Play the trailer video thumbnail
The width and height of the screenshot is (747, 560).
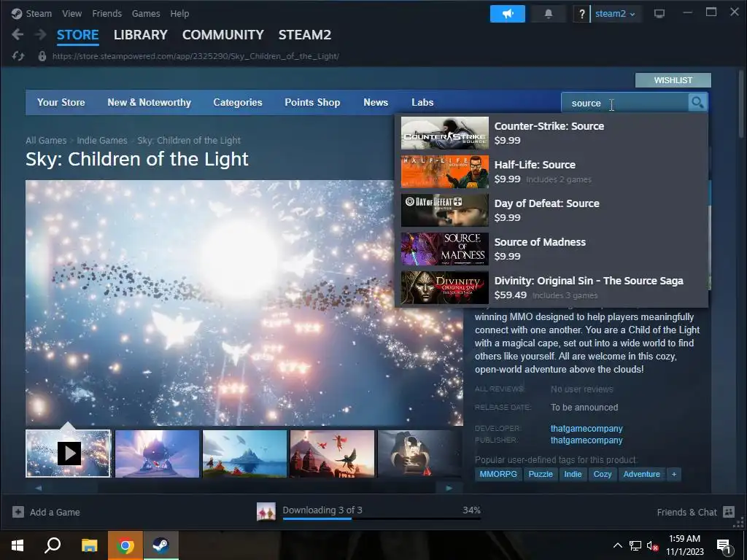[x=68, y=454]
